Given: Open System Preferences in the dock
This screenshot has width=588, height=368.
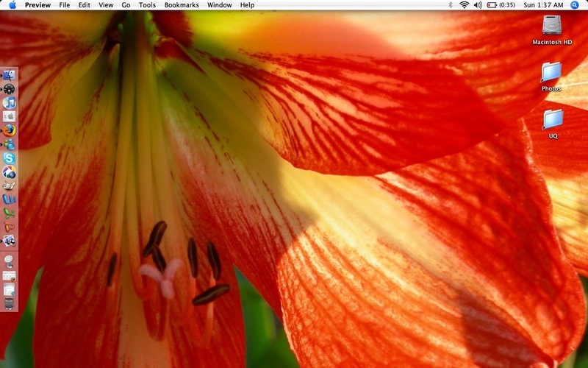Looking at the screenshot, I should pos(9,116).
